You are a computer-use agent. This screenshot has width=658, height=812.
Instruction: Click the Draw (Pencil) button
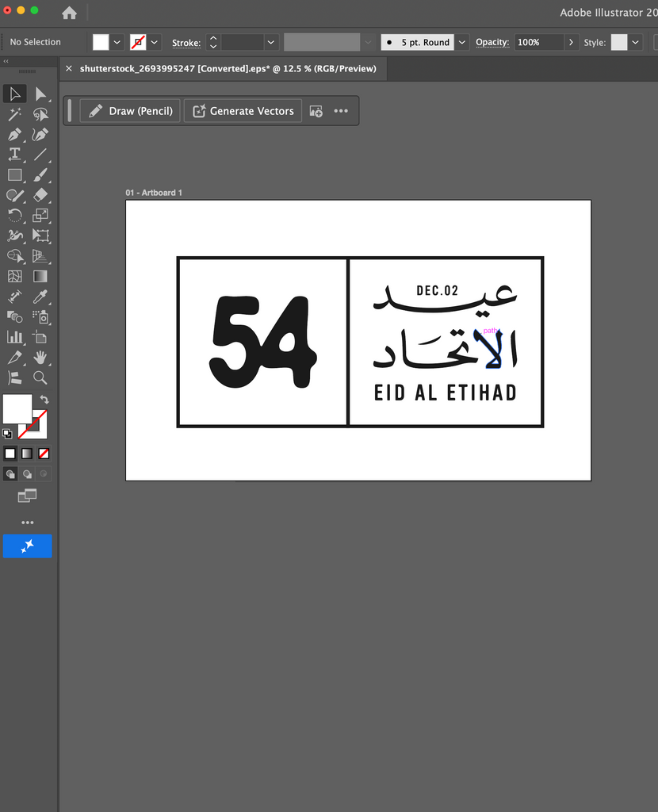[x=131, y=111]
